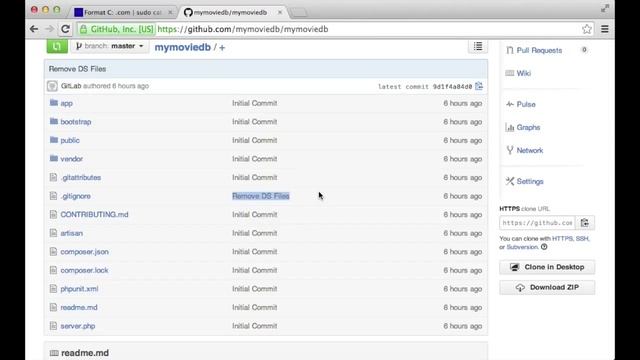
Task: Open the app folder
Action: tap(67, 103)
